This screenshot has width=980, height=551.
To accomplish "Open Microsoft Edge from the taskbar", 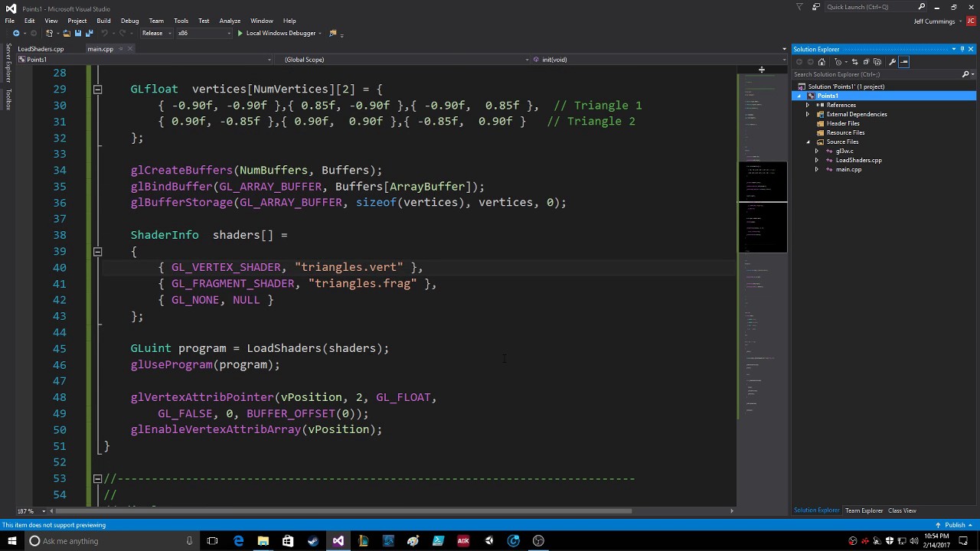I will [238, 541].
